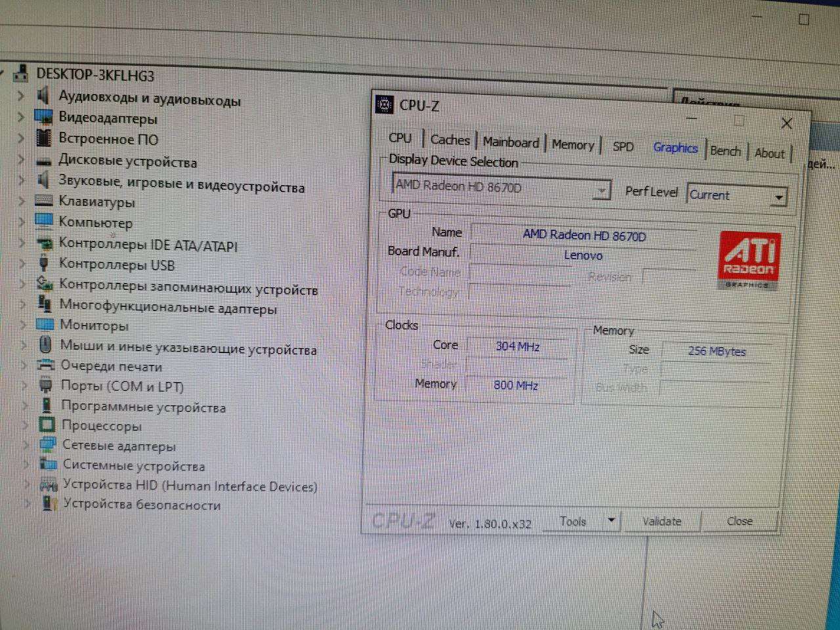Click the Клавиатуры keyboard icon
This screenshot has width=840, height=630.
point(44,201)
